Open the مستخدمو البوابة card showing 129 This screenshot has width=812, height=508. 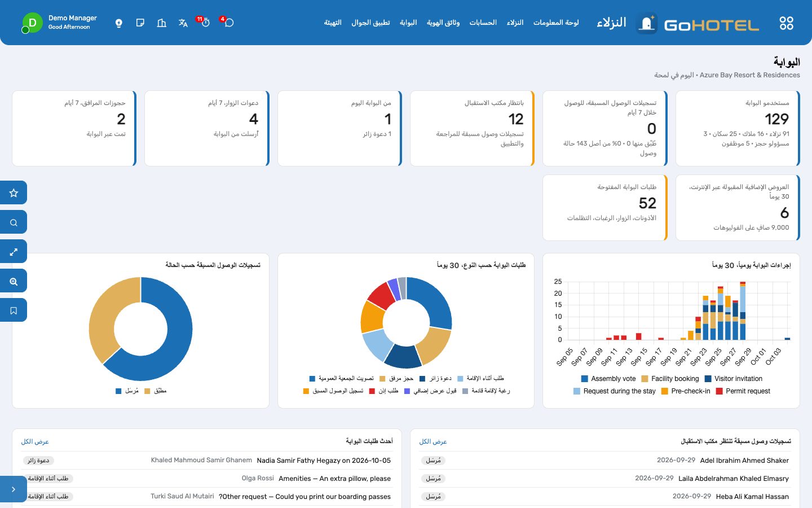pos(738,128)
